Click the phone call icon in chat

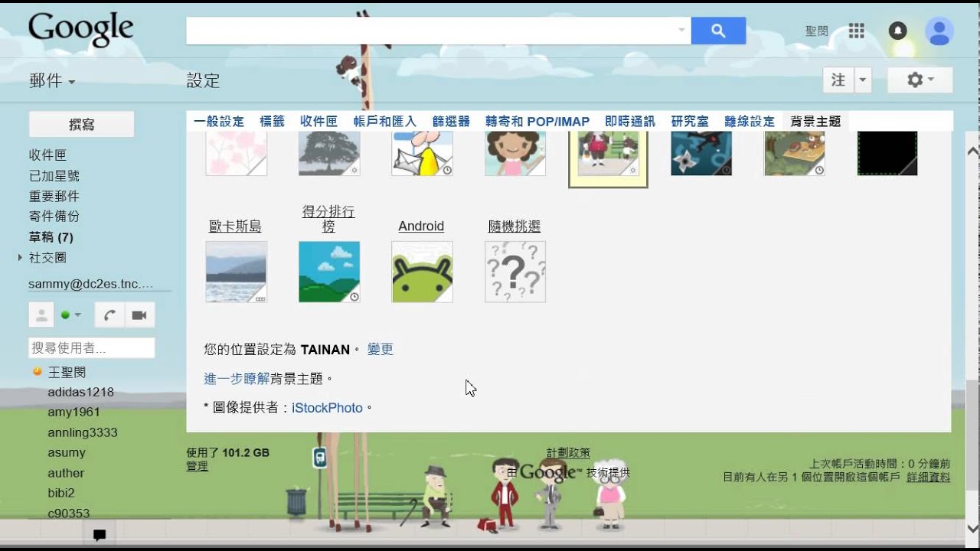[x=109, y=315]
